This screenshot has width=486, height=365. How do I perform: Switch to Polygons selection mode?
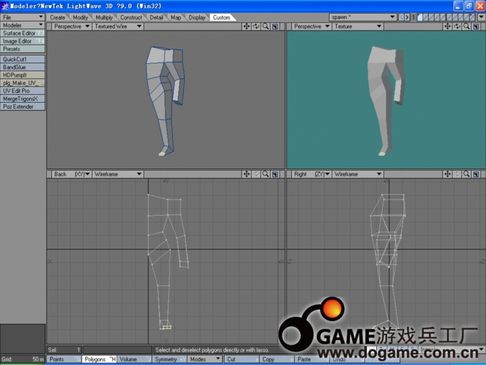click(x=99, y=359)
